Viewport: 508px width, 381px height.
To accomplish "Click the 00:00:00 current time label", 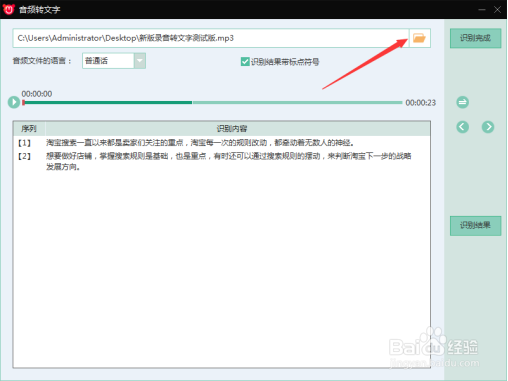I will coord(37,94).
